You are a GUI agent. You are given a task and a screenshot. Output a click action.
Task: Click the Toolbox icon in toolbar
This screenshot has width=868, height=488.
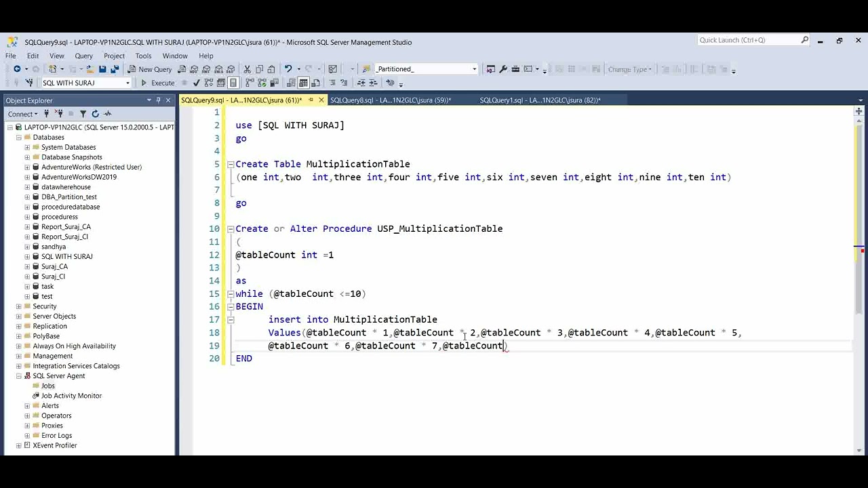coord(515,69)
